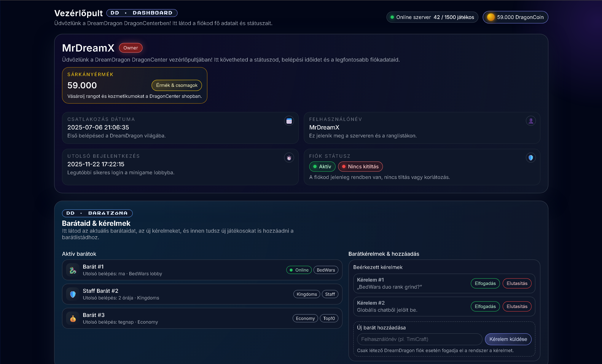This screenshot has width=602, height=364.
Task: Click the dragon avatar of Barát #1
Action: [x=73, y=270]
